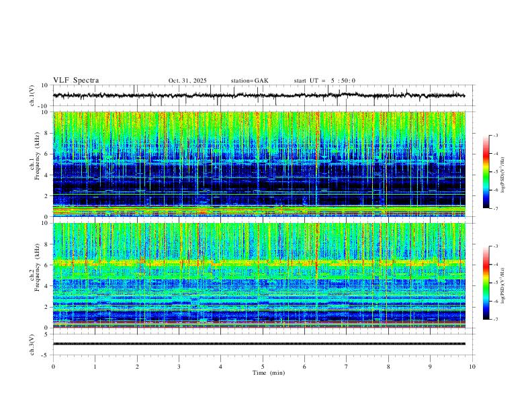Screen dimensions: 532x411
Task: Click the ch.1 'Frequency (kHz)' axis label
Action: pyautogui.click(x=38, y=155)
